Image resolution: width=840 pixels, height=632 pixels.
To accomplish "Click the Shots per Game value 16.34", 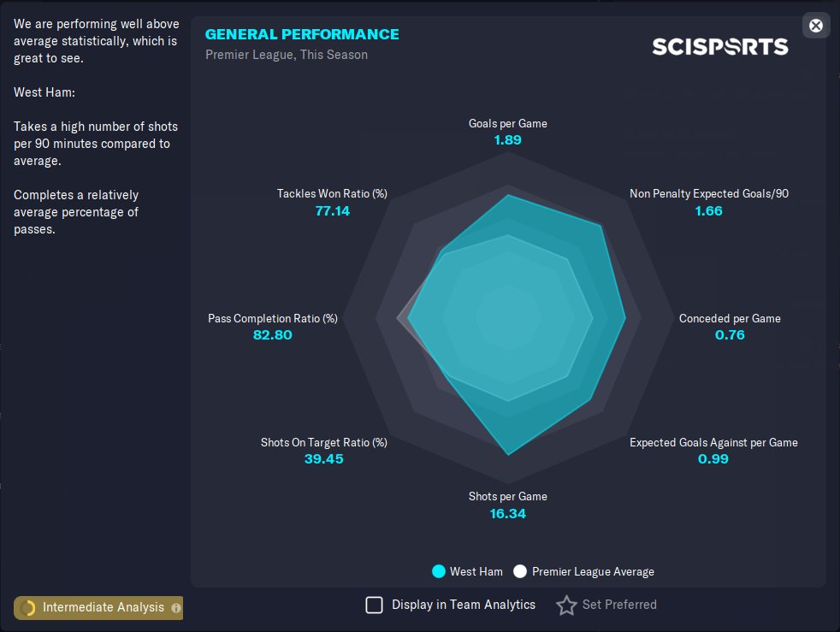I will (507, 514).
